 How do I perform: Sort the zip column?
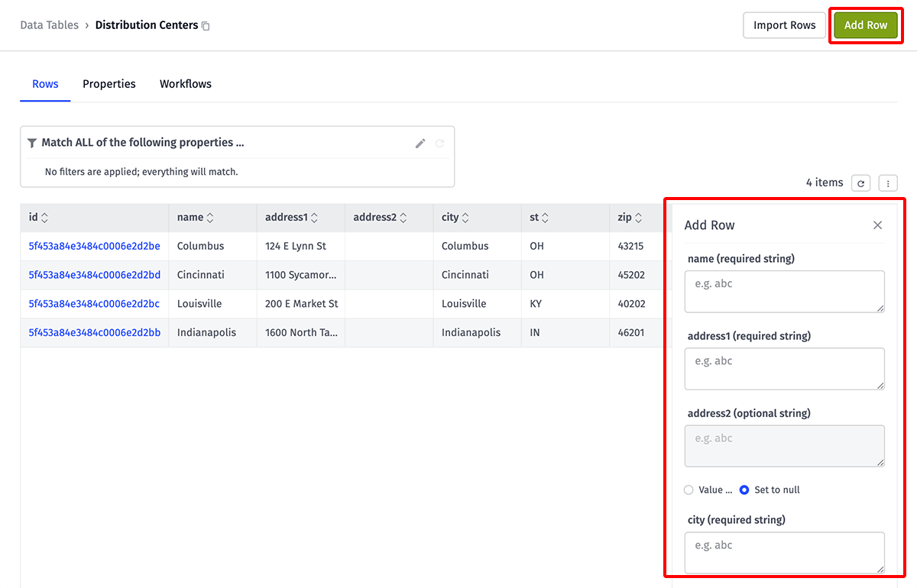639,218
